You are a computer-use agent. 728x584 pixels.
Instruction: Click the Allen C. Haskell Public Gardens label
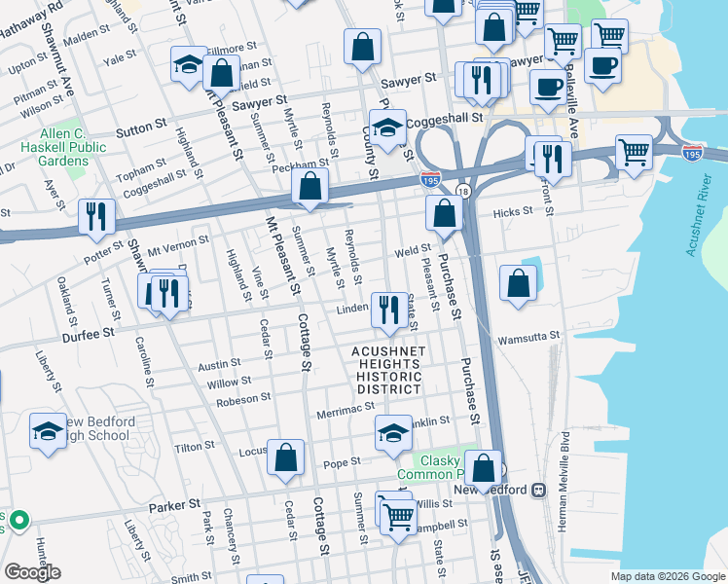click(63, 147)
